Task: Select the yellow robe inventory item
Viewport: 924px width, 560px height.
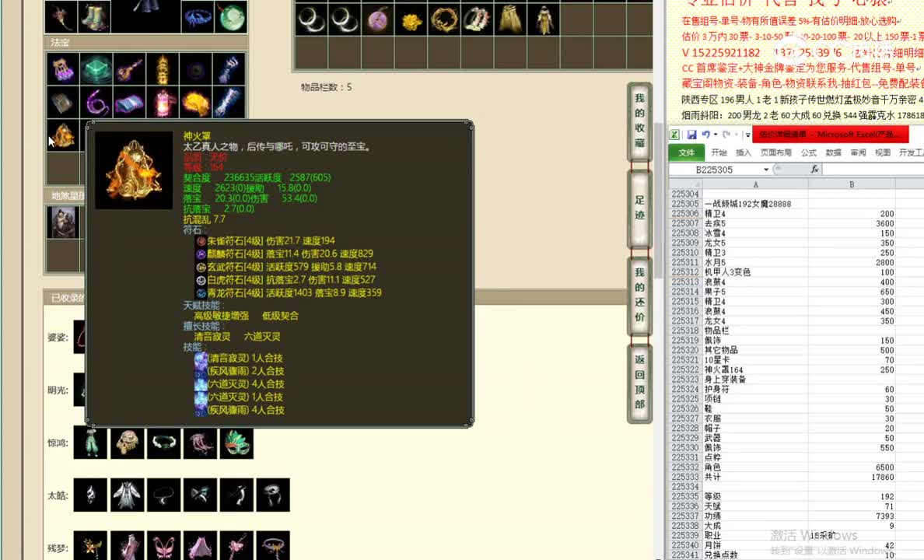Action: click(x=544, y=21)
